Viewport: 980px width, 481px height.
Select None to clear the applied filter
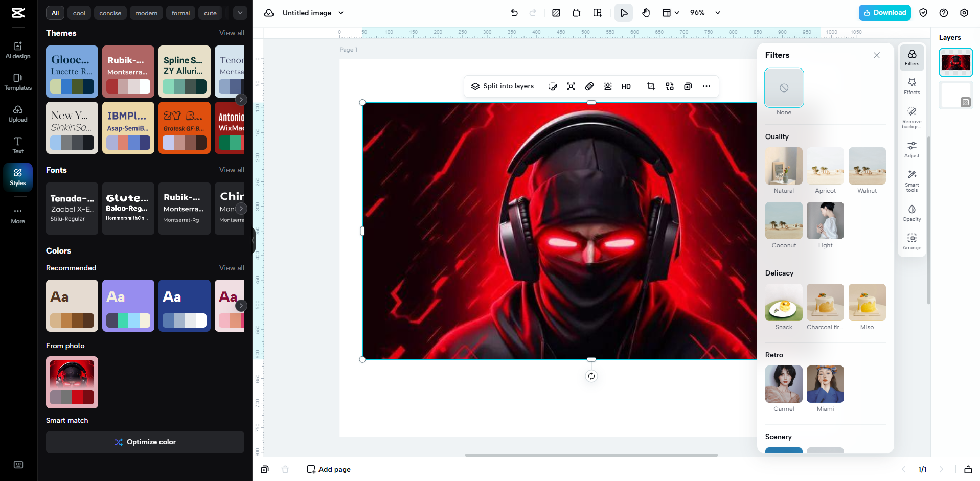click(783, 87)
